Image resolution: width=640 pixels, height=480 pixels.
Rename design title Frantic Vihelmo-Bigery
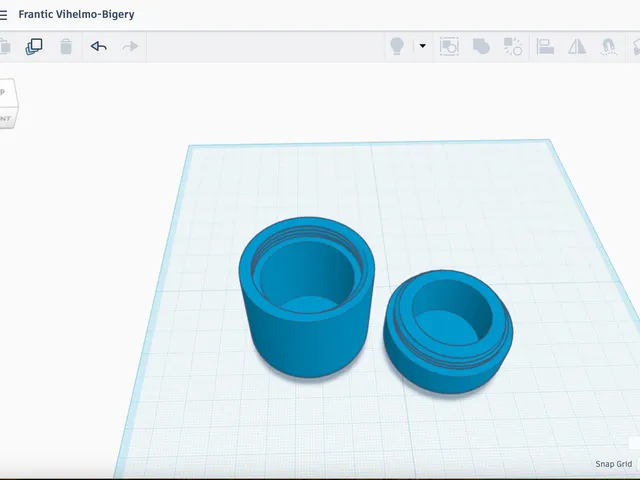[x=76, y=14]
